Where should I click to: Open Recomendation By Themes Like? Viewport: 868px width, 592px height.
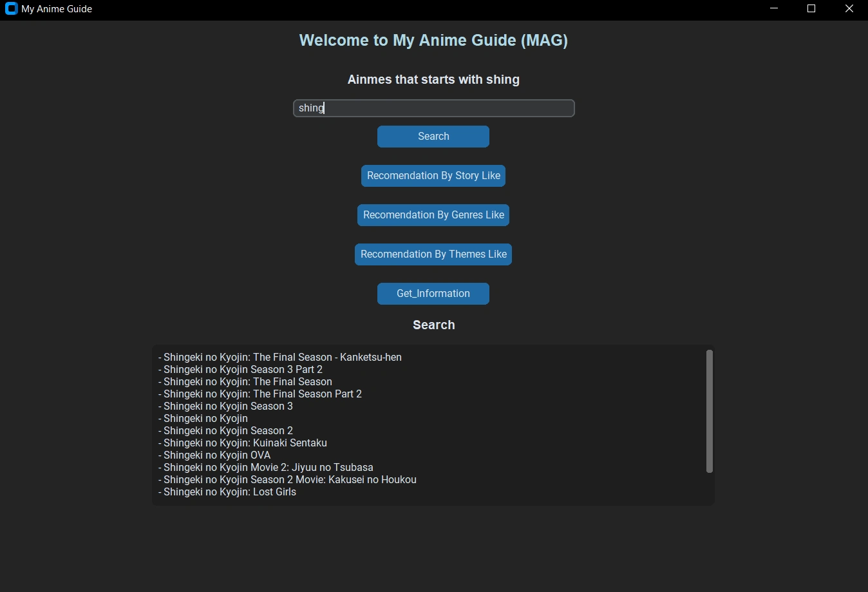click(x=433, y=254)
